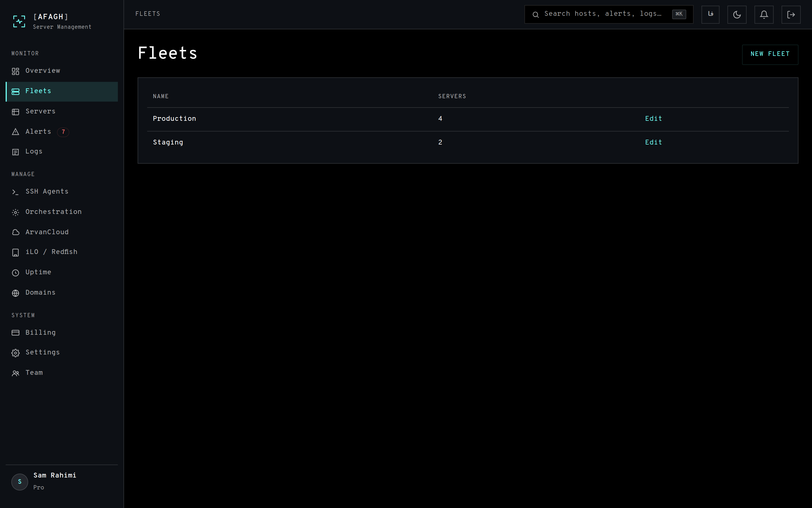Click the ArvanCloud cloud icon
812x508 pixels.
tap(16, 232)
